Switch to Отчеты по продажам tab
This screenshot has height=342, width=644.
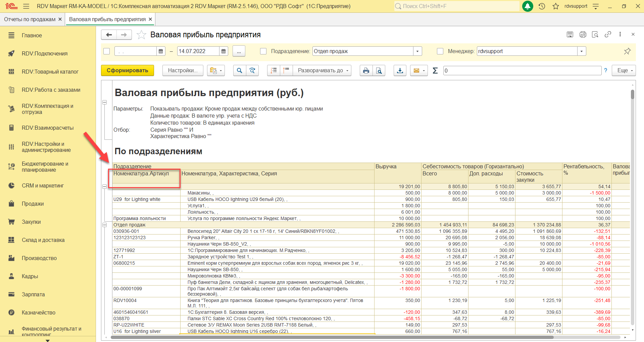pos(30,19)
